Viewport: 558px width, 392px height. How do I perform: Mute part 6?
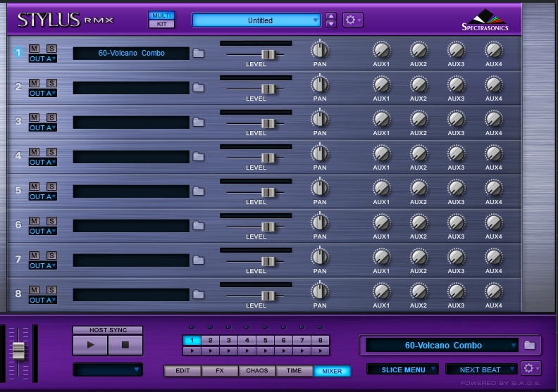point(34,221)
